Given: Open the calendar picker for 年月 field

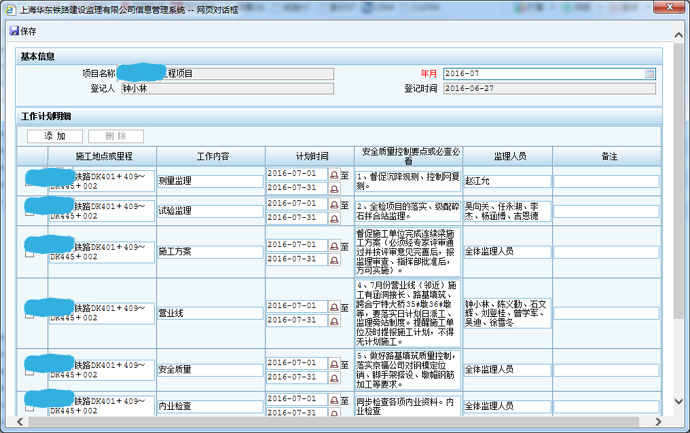Looking at the screenshot, I should (650, 74).
